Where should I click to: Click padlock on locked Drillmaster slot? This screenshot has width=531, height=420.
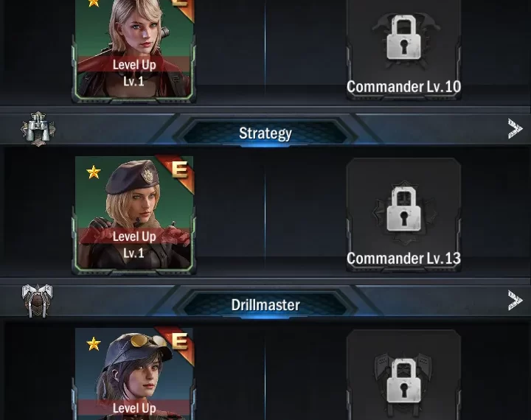click(x=403, y=381)
